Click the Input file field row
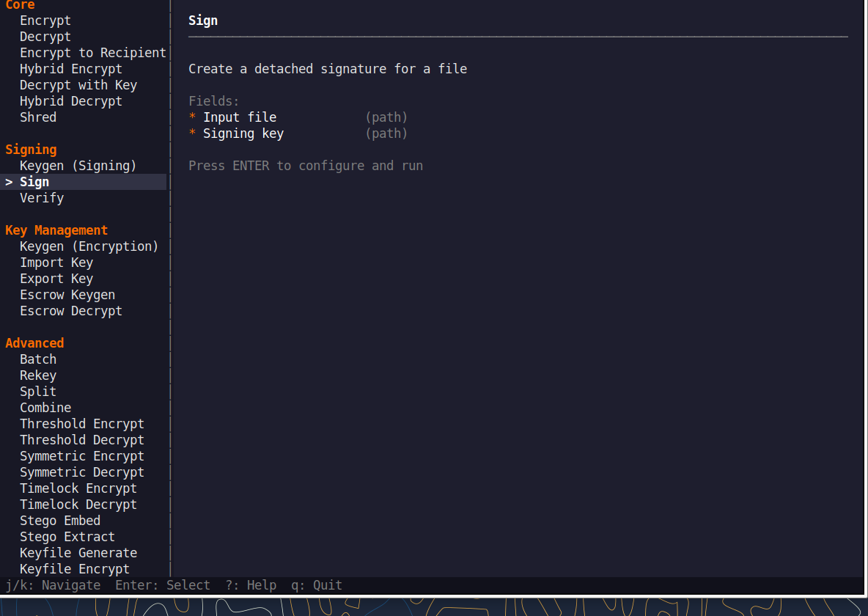Image resolution: width=868 pixels, height=616 pixels. point(298,117)
